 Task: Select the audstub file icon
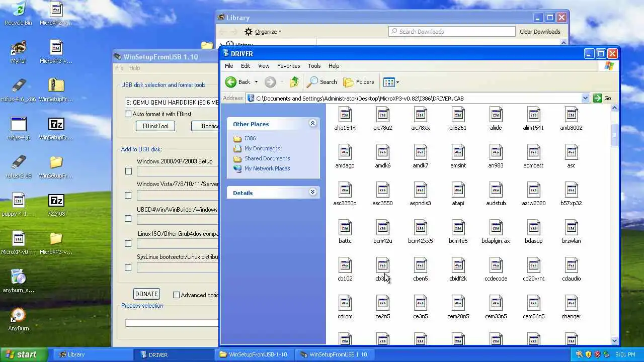coord(496,190)
